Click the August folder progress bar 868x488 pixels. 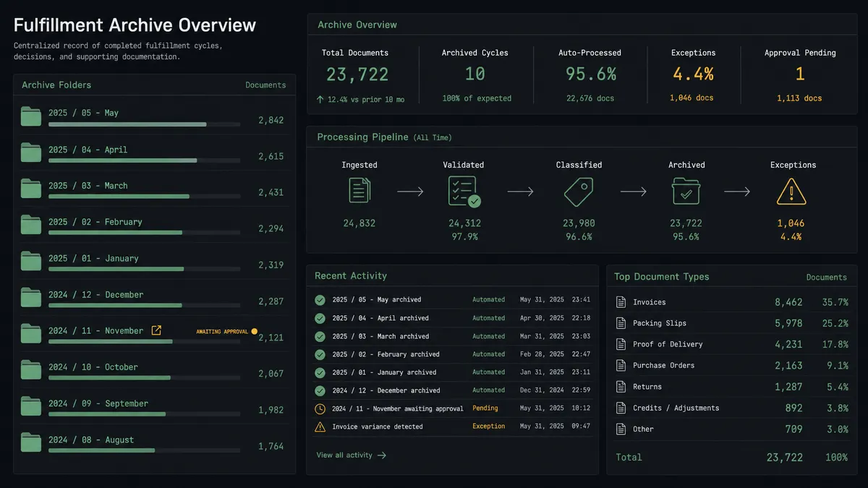click(144, 450)
